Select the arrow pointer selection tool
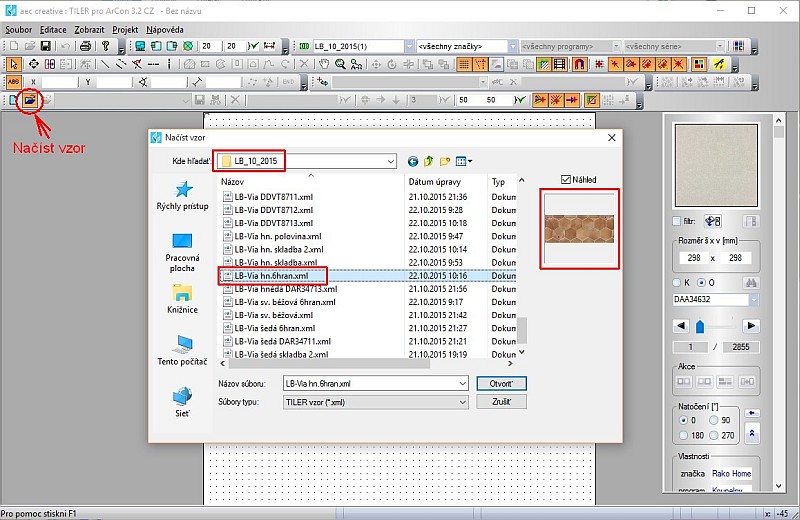800x520 pixels. tap(14, 64)
